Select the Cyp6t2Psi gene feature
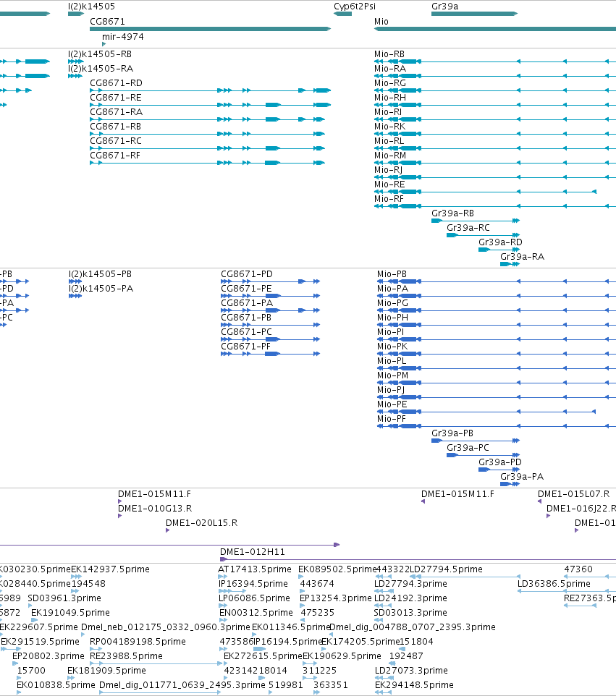Image resolution: width=616 pixels, height=696 pixels. pos(342,14)
